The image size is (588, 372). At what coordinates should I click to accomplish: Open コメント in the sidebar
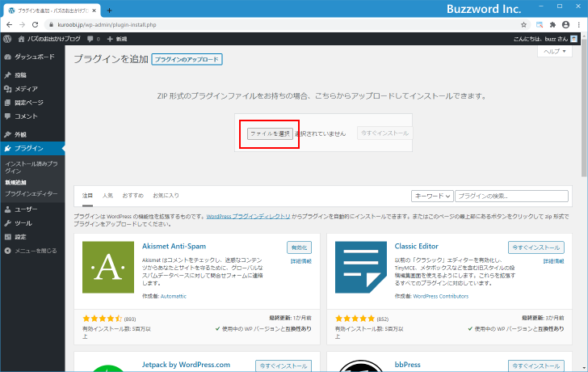tap(32, 116)
